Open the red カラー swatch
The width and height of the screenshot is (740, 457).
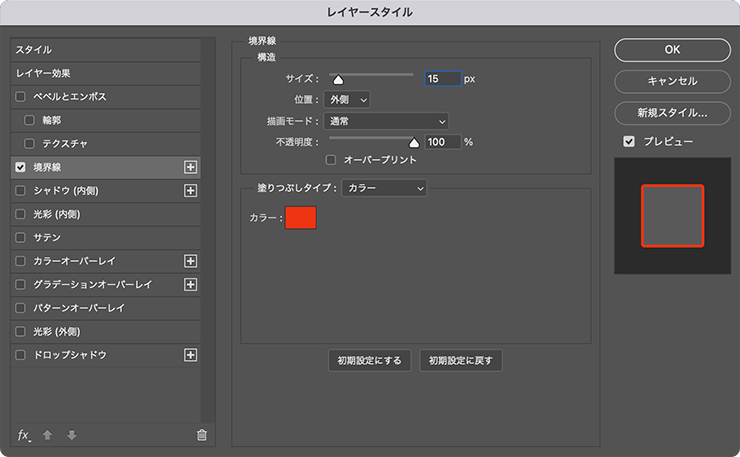click(301, 218)
